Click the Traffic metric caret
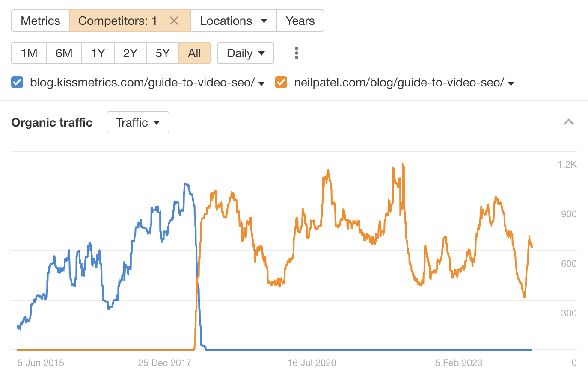 (x=156, y=122)
